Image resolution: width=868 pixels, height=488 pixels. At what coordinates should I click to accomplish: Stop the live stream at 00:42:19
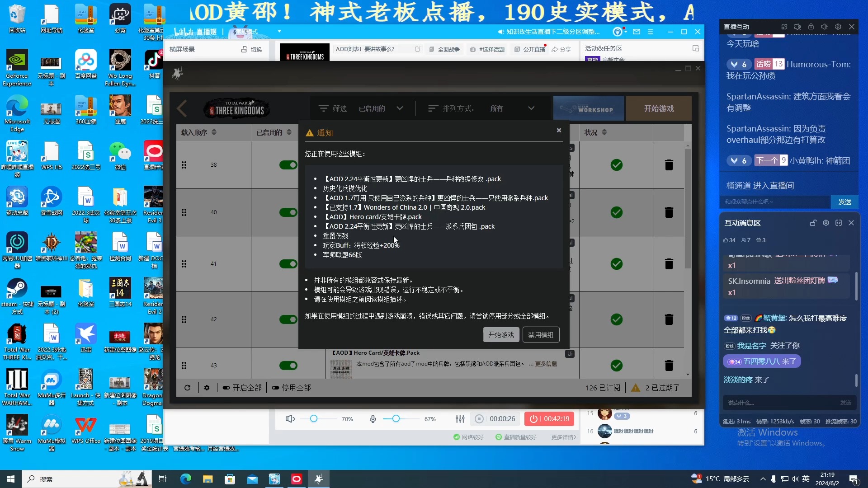pos(549,419)
